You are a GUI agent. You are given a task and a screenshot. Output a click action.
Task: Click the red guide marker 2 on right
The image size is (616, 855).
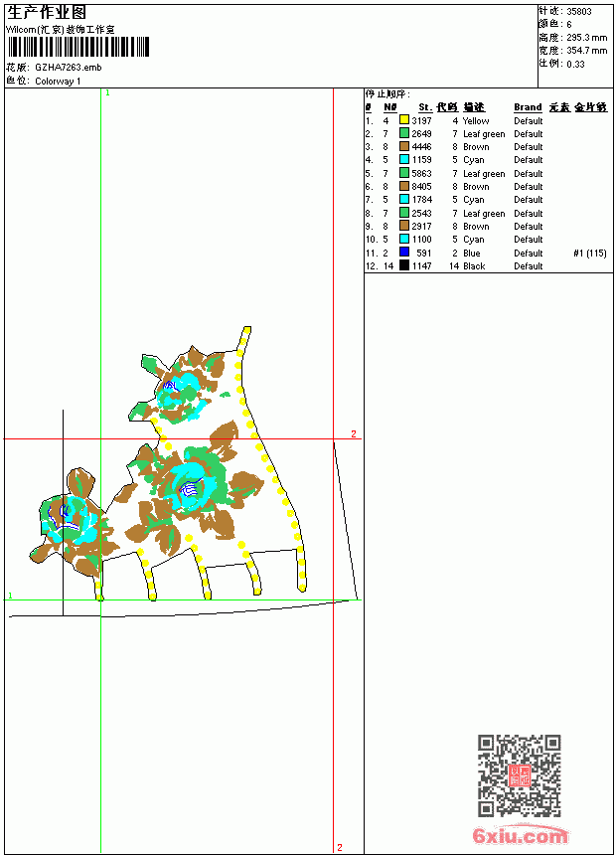354,434
